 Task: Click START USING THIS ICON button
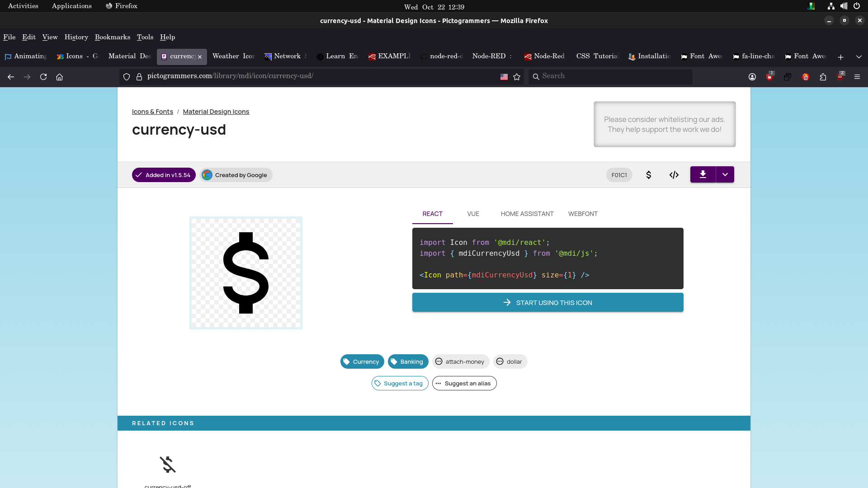click(547, 302)
